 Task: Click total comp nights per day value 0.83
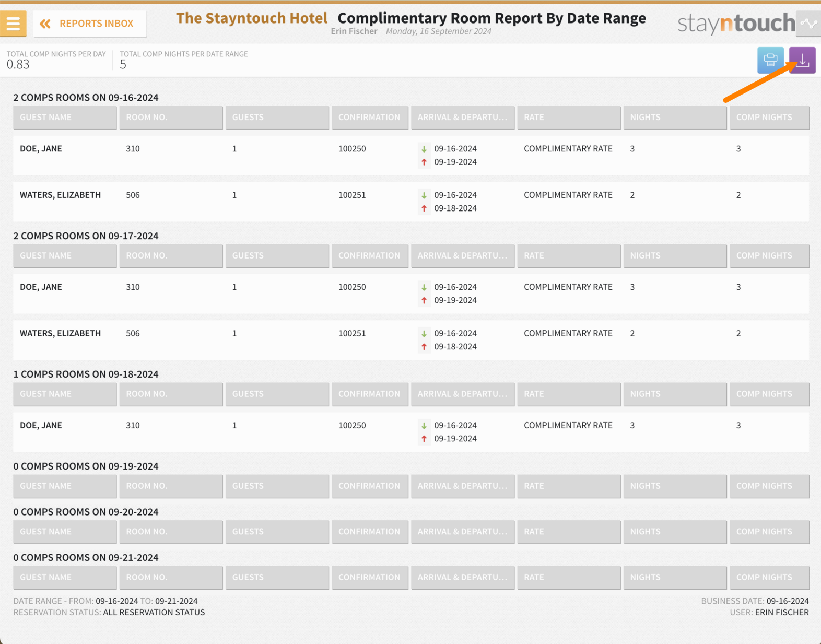(x=18, y=64)
